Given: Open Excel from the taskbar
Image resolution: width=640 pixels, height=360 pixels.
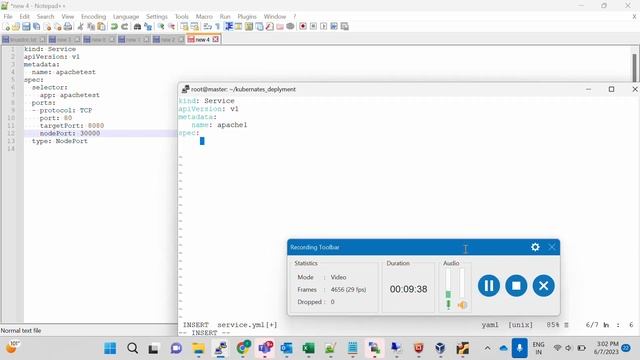Looking at the screenshot, I should pos(309,348).
